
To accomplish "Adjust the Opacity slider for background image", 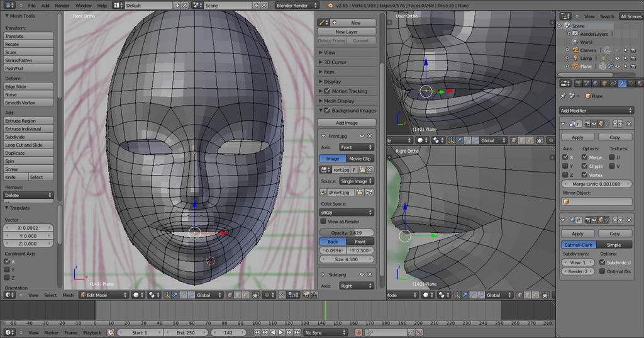I will click(347, 233).
